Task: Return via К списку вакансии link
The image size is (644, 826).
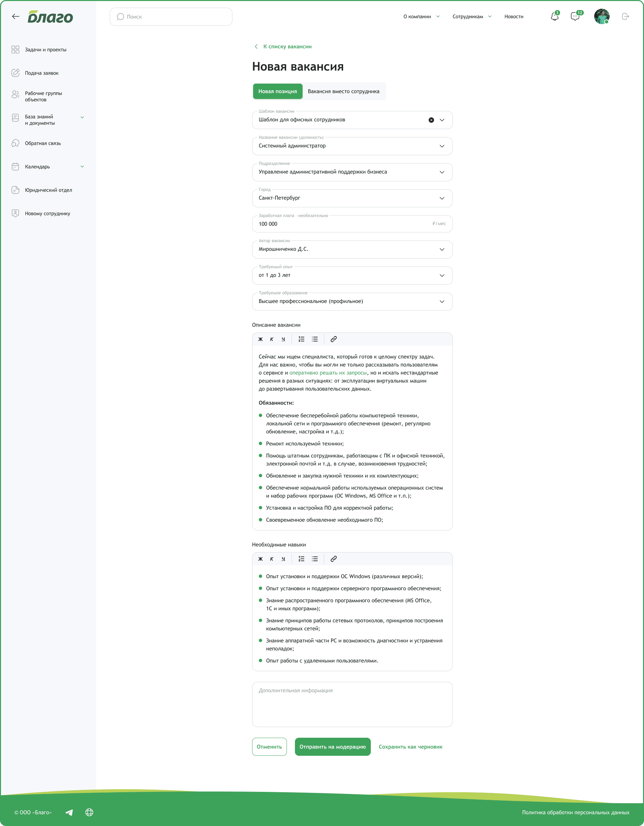Action: 283,46
